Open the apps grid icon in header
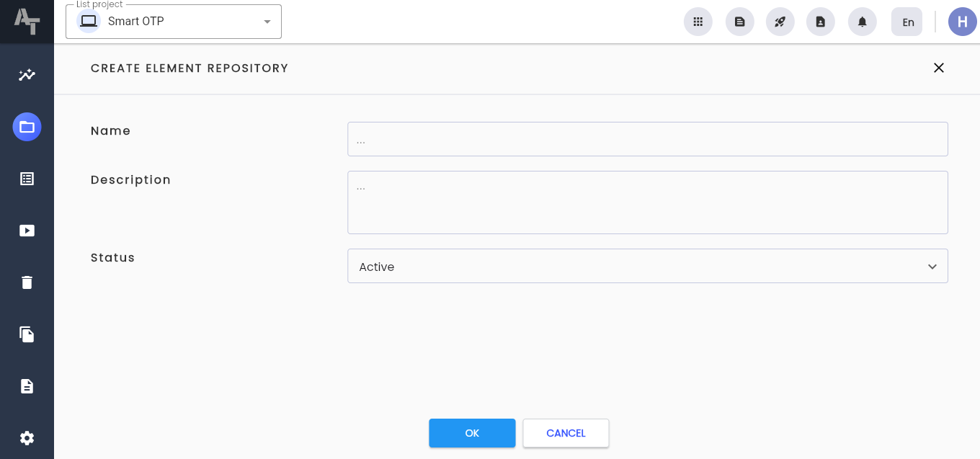This screenshot has height=459, width=980. click(698, 22)
